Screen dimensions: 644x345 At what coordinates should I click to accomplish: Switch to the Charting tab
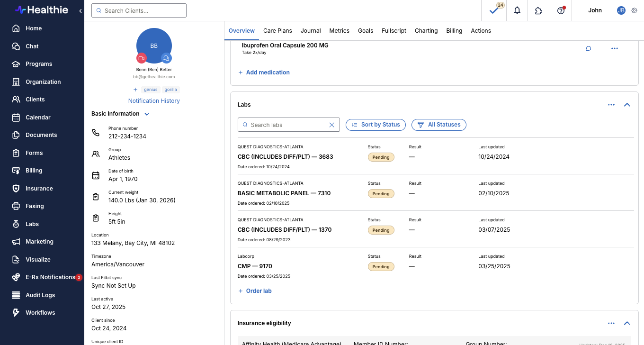point(426,31)
